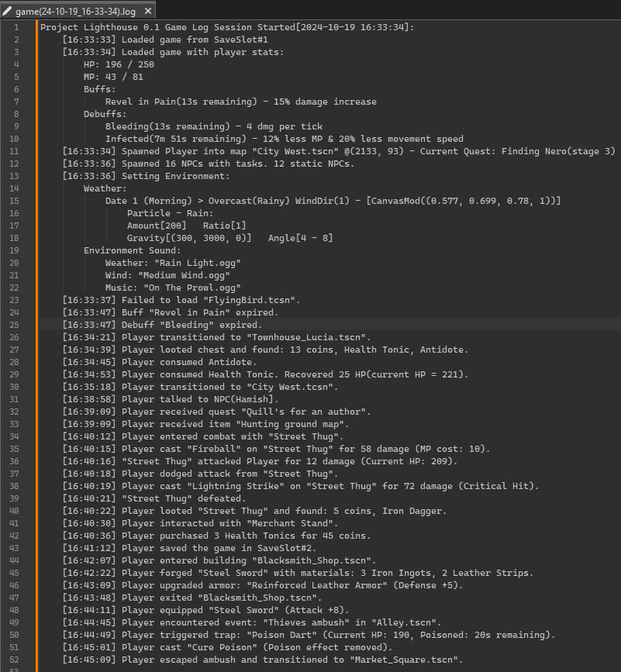621x672 pixels.
Task: Click the Player cast "Fireball" log entry
Action: click(276, 449)
